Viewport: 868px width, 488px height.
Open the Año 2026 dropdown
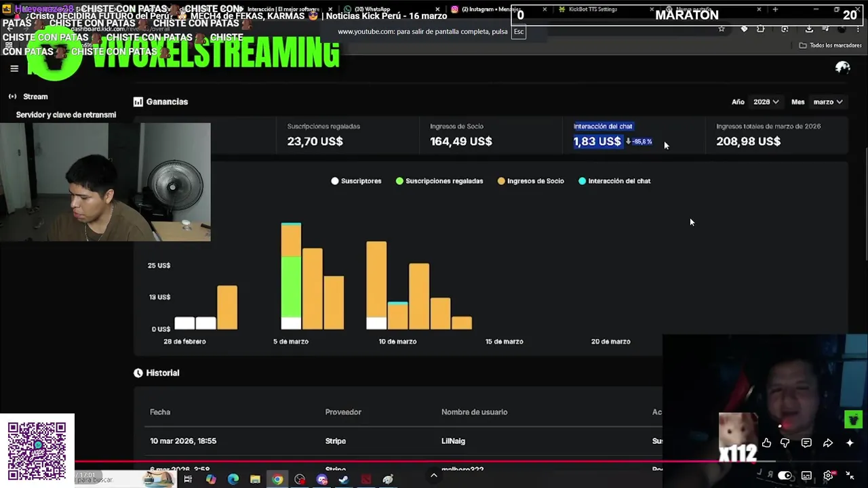click(766, 102)
